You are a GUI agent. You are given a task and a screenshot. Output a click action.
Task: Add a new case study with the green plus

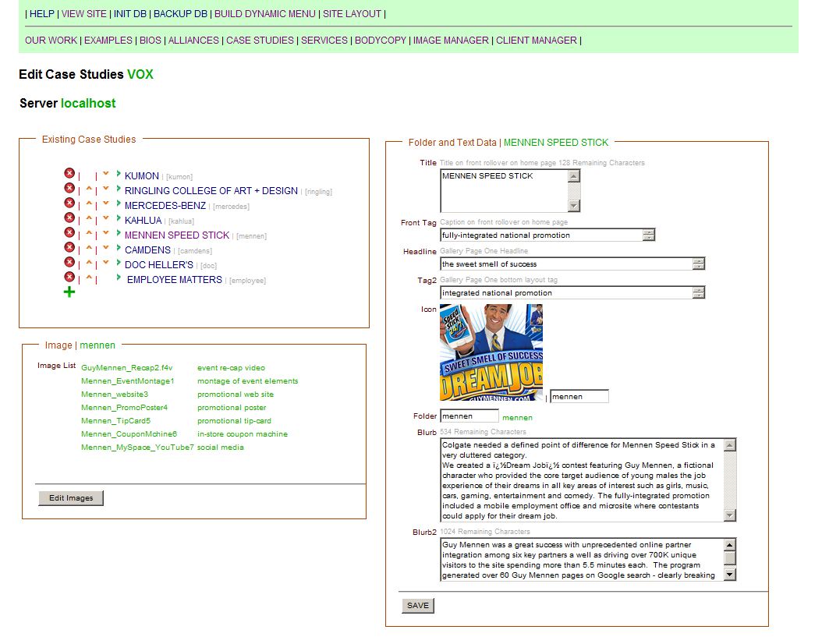[x=69, y=292]
